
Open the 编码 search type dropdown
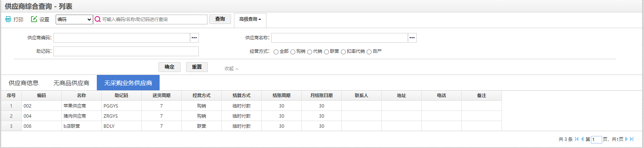click(74, 19)
